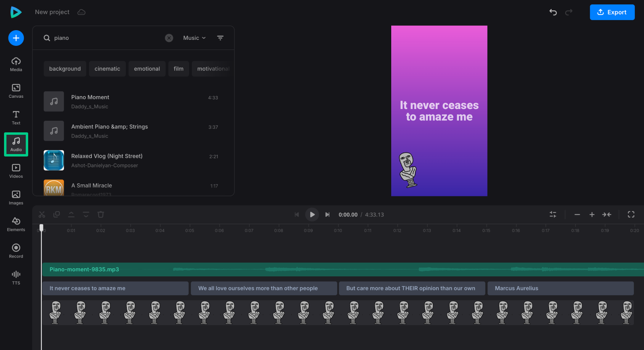The height and width of the screenshot is (350, 644).
Task: Select the Piano-moment-9835.mp3 audio clip
Action: (x=282, y=270)
